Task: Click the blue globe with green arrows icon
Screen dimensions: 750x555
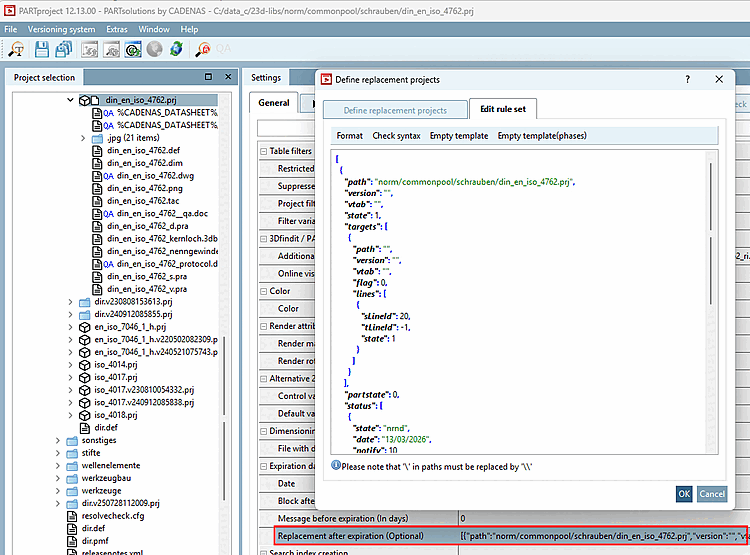Action: (x=176, y=49)
